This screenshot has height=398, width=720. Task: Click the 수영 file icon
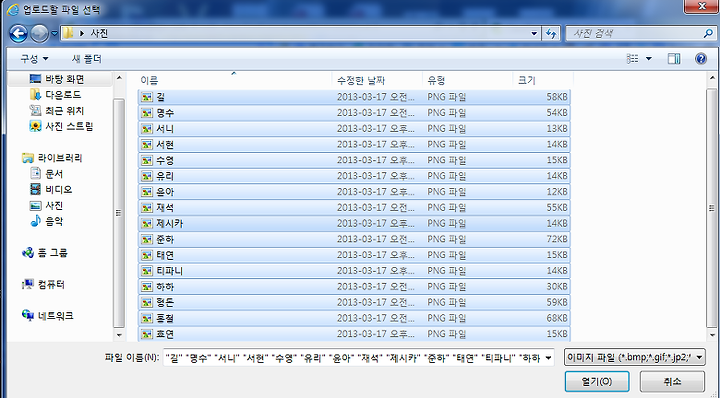146,160
